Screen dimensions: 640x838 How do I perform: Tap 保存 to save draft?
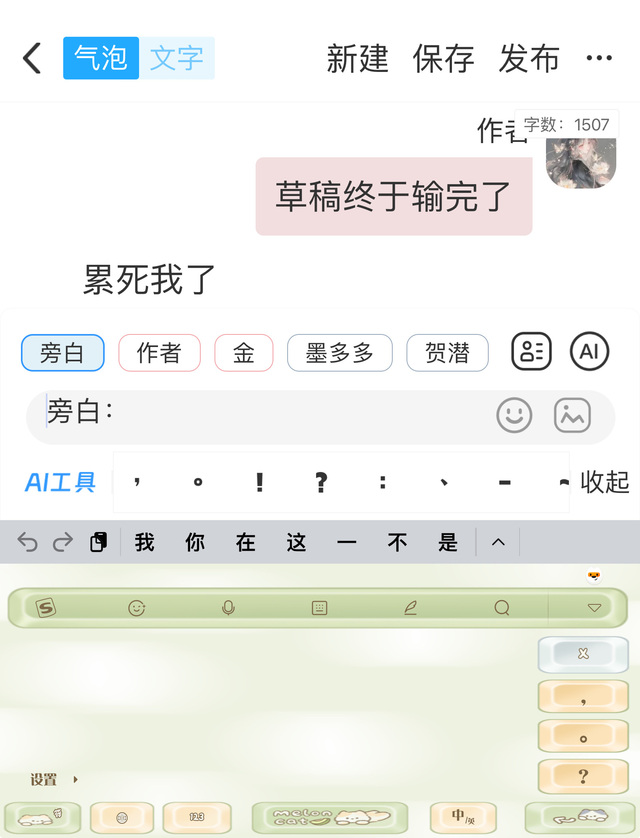pos(443,58)
